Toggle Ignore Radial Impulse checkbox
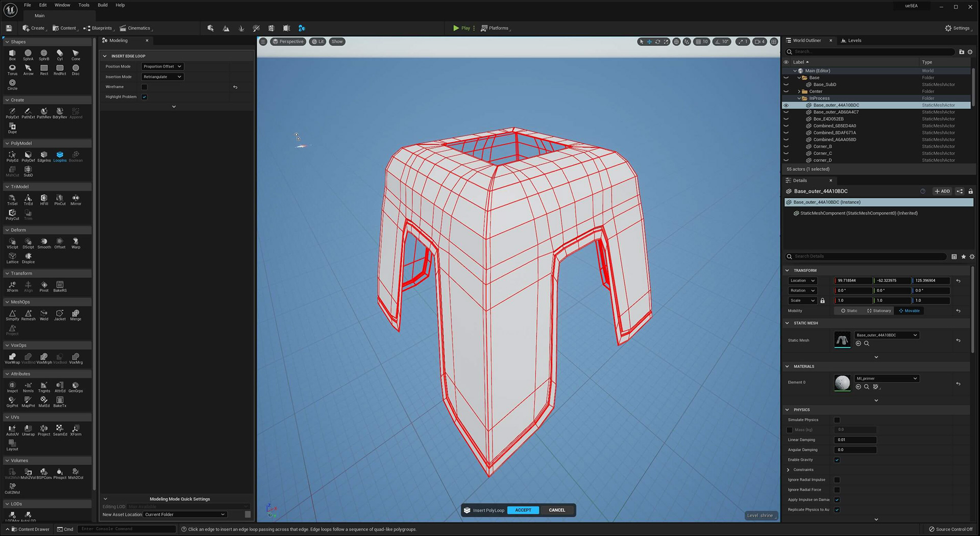980x536 pixels. 837,480
